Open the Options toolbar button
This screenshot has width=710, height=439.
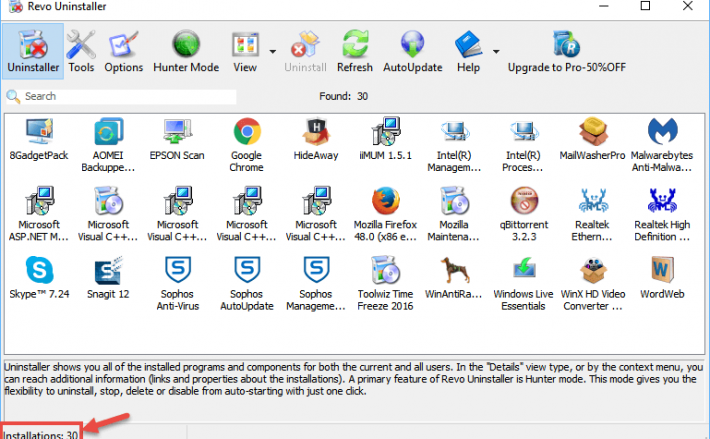click(124, 51)
